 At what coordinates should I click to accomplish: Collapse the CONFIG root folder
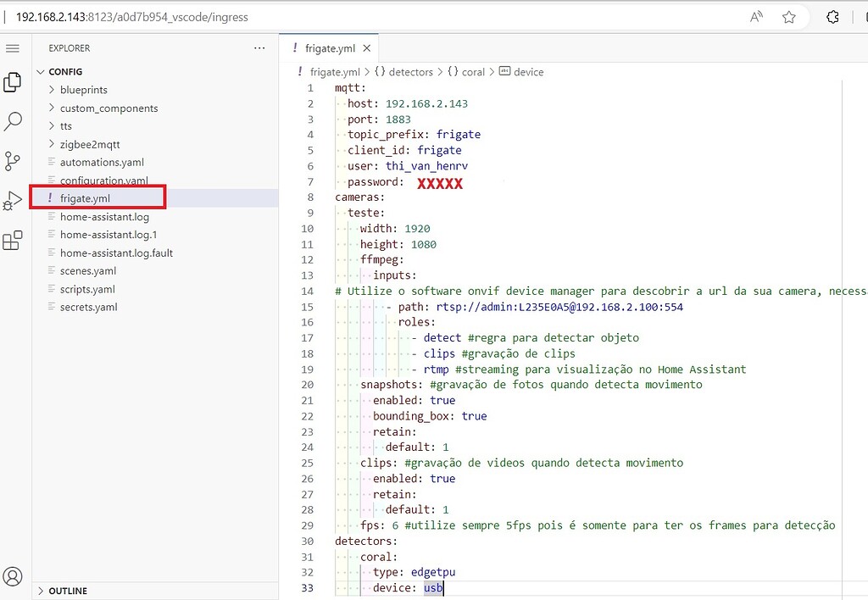[x=65, y=72]
